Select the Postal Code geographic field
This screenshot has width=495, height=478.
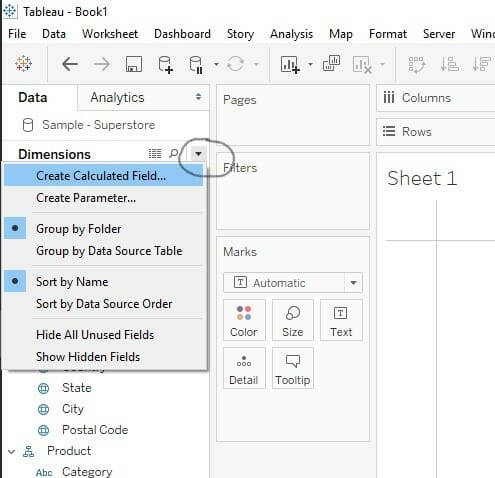tap(95, 430)
